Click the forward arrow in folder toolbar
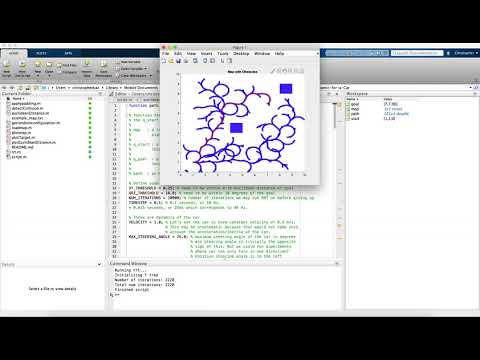The width and height of the screenshot is (480, 360). [x=12, y=88]
